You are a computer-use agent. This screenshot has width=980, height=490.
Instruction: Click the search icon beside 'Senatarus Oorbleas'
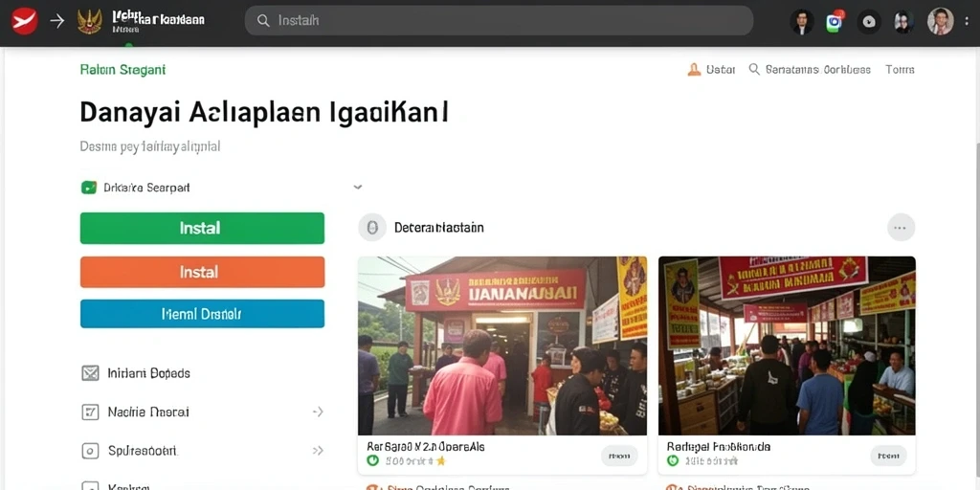[754, 69]
